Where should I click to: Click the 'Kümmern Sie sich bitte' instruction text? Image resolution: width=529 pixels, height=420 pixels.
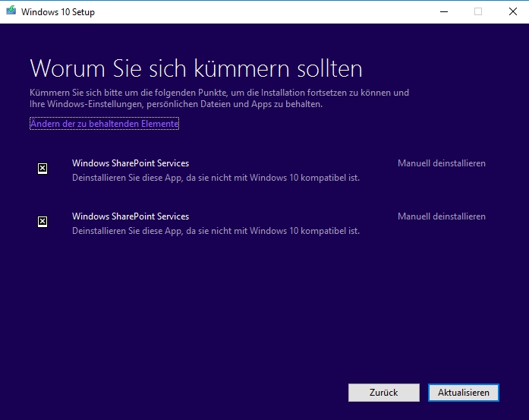click(219, 98)
